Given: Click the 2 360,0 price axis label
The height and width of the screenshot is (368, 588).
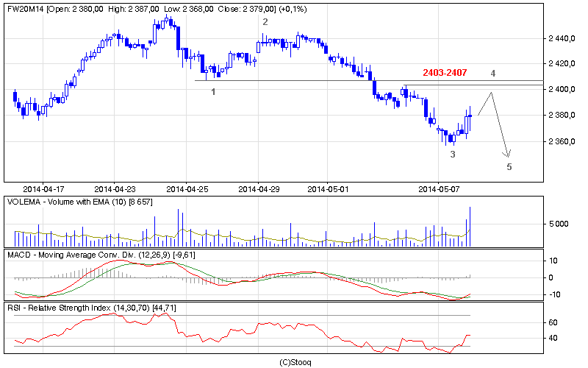Looking at the screenshot, I should click(x=562, y=141).
